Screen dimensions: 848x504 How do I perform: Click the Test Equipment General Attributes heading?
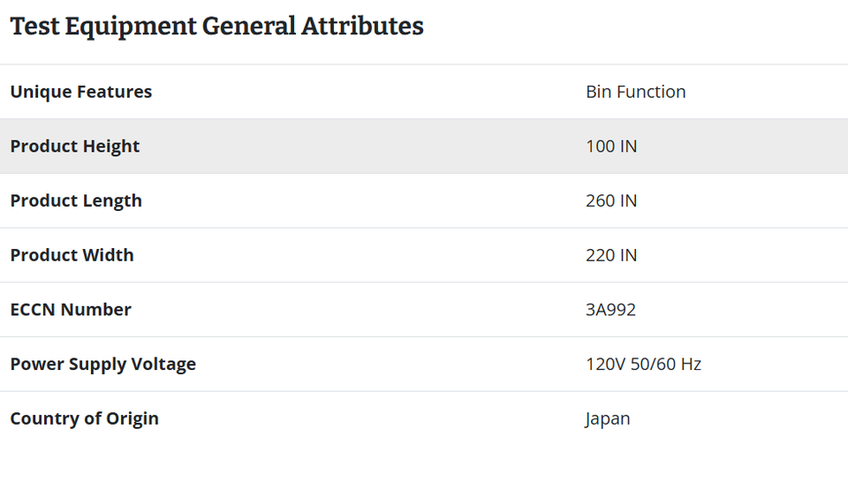pyautogui.click(x=217, y=26)
